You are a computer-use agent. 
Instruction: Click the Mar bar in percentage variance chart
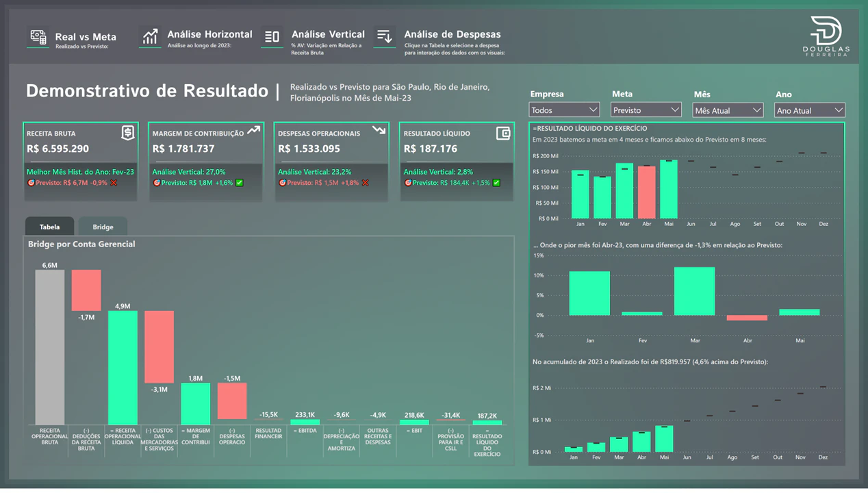(694, 291)
